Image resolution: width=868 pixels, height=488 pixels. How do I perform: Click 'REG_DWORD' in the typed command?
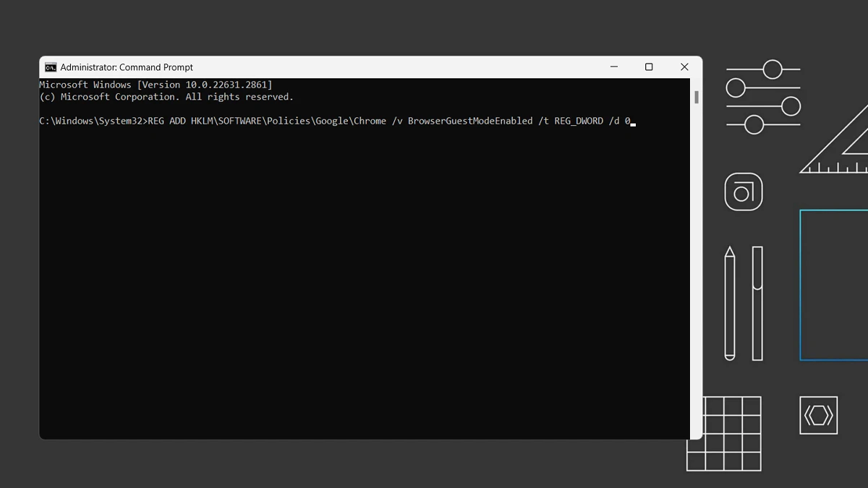pos(579,121)
